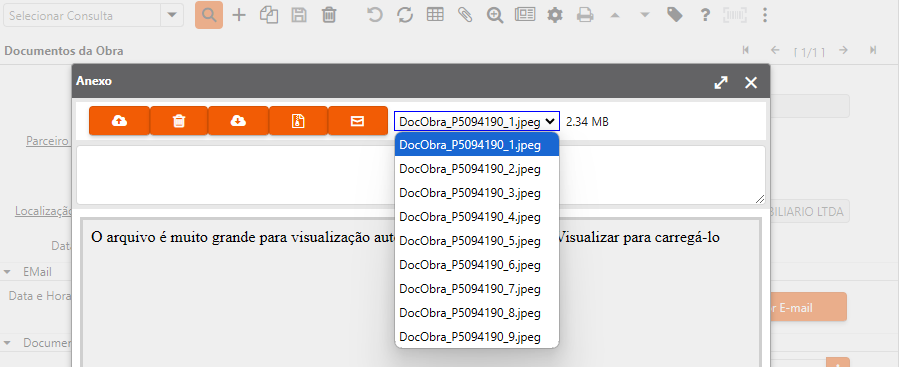This screenshot has width=899, height=367.
Task: Add a new record with plus icon
Action: tap(239, 15)
